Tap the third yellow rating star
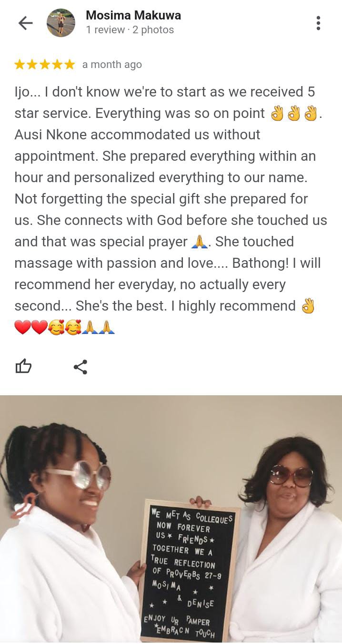The width and height of the screenshot is (342, 644). click(x=45, y=64)
